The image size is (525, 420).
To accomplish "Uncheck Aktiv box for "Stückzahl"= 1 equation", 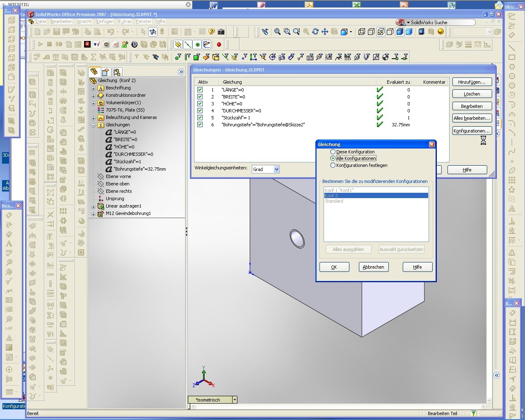I will tap(200, 117).
